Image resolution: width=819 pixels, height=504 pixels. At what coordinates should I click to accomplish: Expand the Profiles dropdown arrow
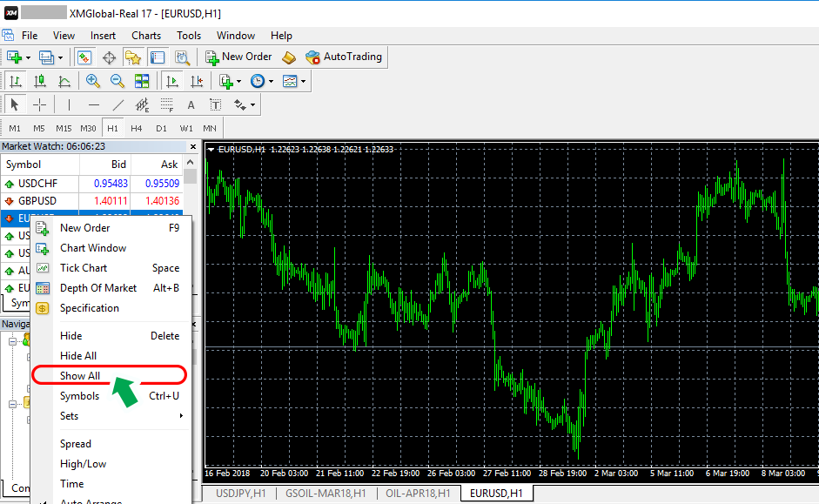[60, 57]
